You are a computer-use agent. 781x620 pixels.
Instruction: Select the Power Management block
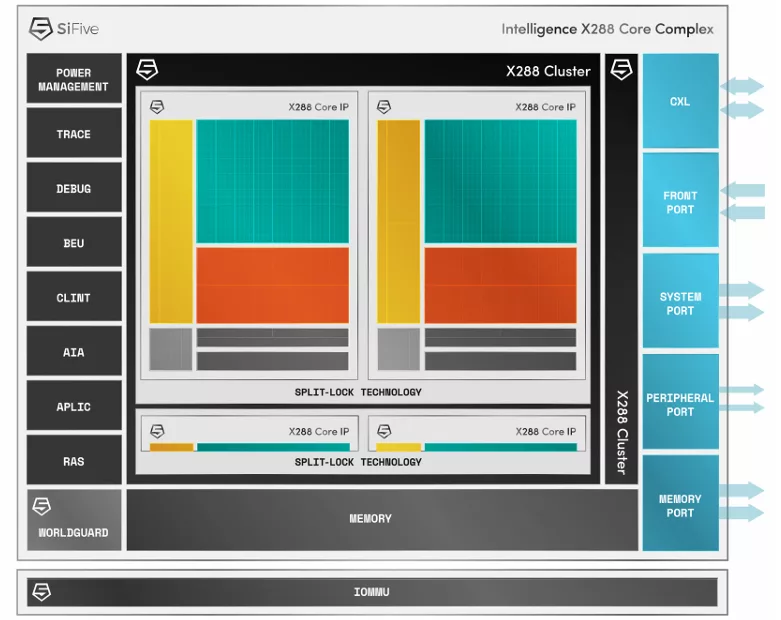(74, 79)
